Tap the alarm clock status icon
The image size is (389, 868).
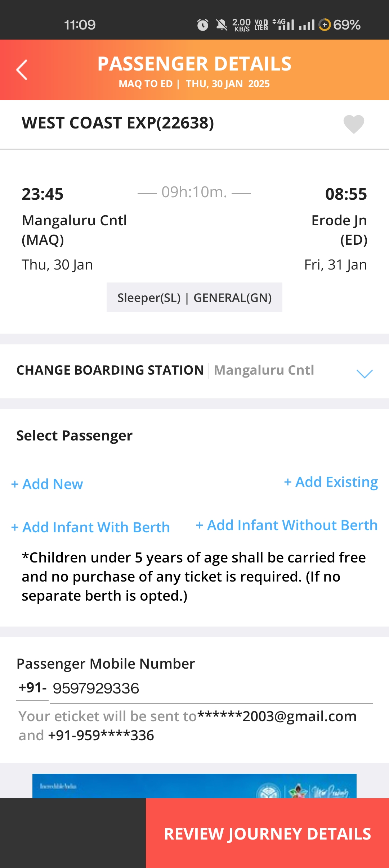(x=202, y=25)
